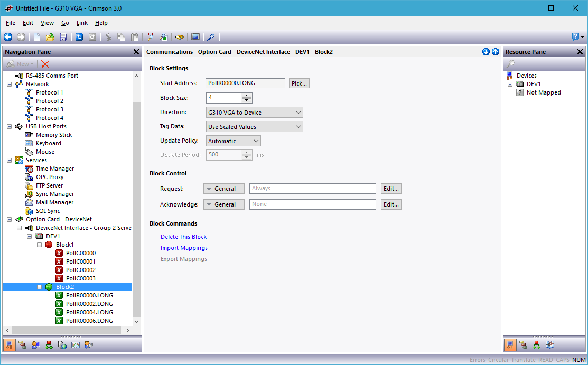Open the Direction dropdown
Image resolution: width=588 pixels, height=365 pixels.
point(254,112)
